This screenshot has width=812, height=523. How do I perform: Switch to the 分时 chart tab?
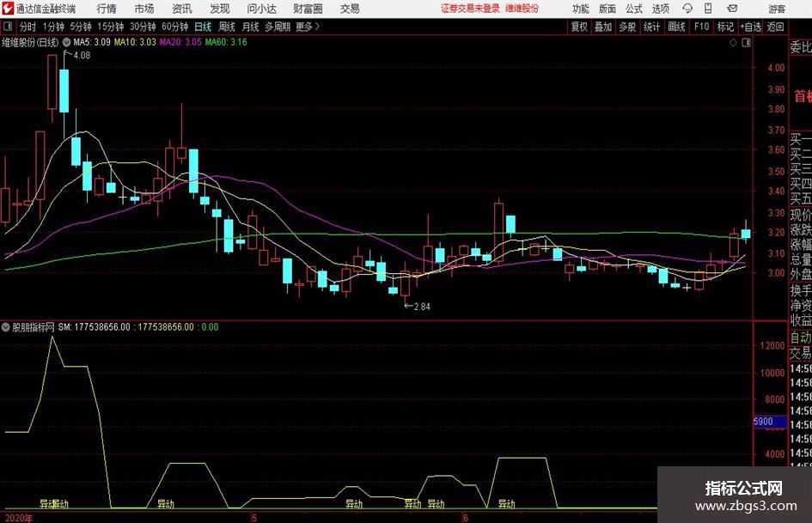28,27
